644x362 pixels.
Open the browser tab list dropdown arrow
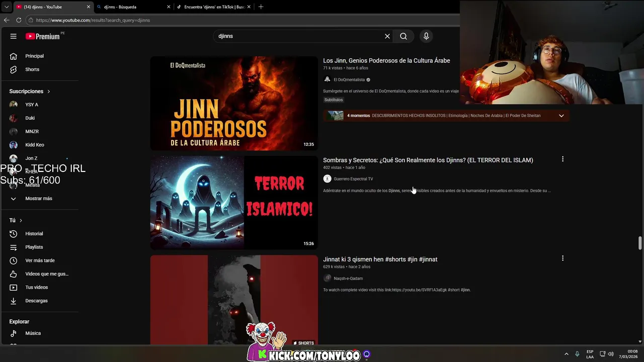coord(6,7)
